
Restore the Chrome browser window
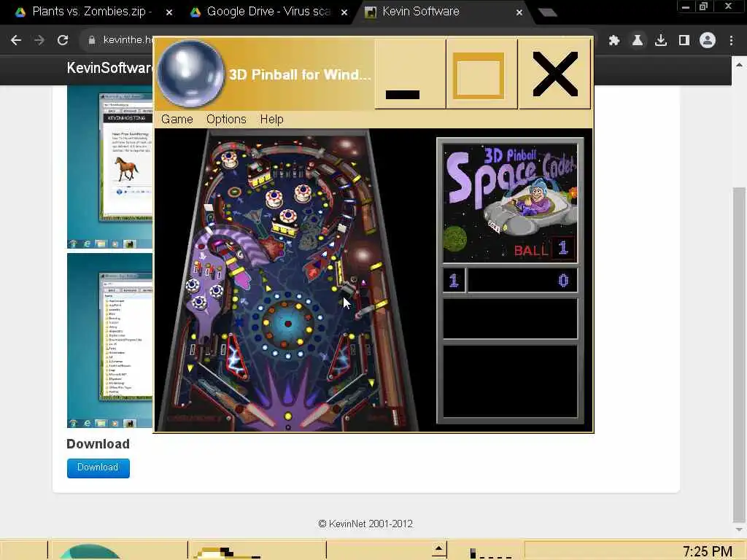coord(703,6)
